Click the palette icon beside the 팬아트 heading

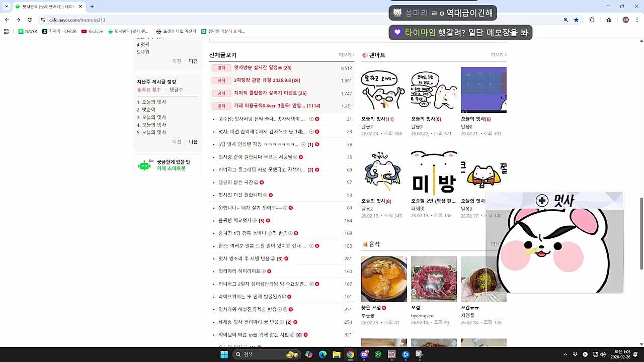point(365,55)
